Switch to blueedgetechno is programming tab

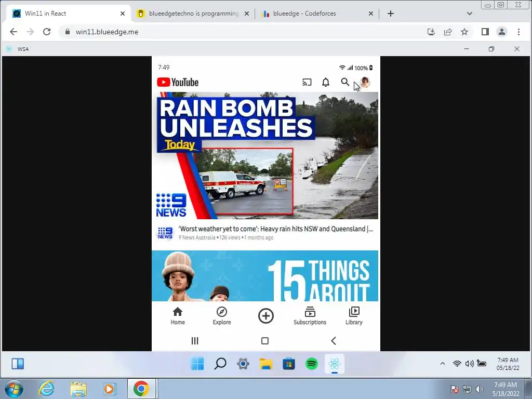pyautogui.click(x=193, y=14)
